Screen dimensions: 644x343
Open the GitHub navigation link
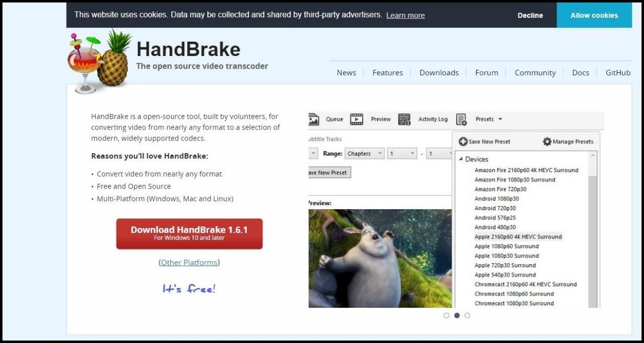(x=618, y=73)
